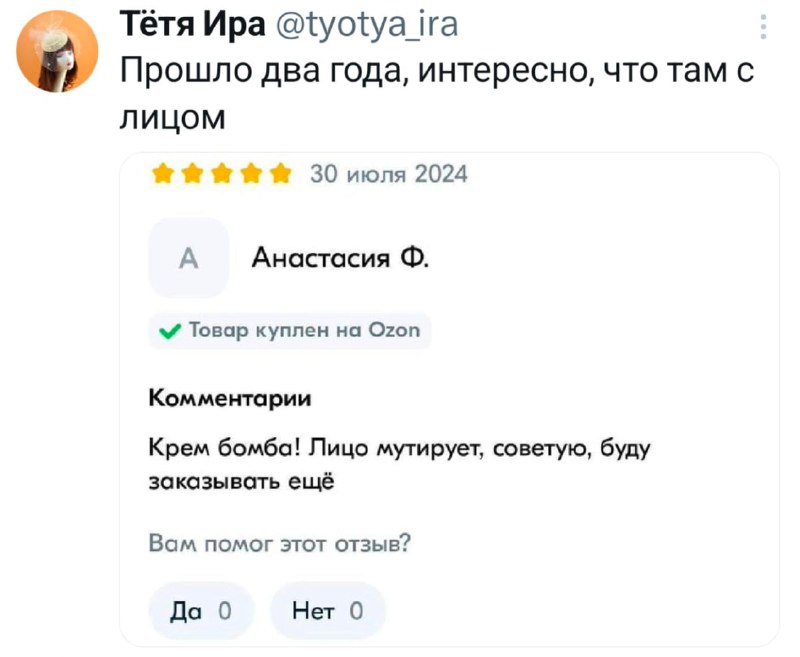Click the 'Вам помог этот отзыв?' prompt
The height and width of the screenshot is (657, 800).
pyautogui.click(x=279, y=543)
